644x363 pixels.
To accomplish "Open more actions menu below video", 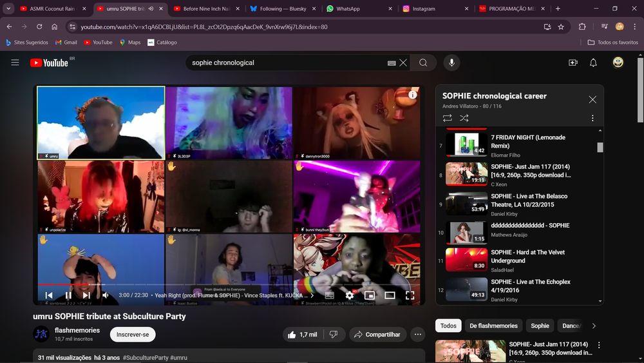I will (418, 335).
